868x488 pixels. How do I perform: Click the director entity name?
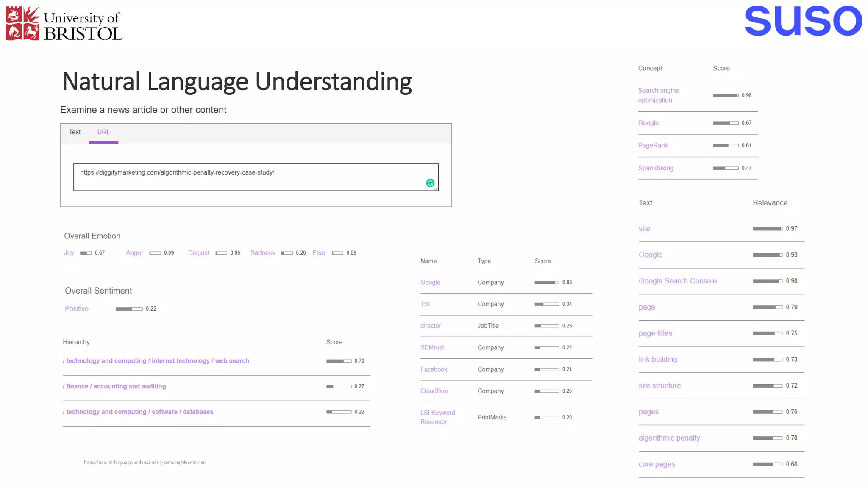(431, 326)
